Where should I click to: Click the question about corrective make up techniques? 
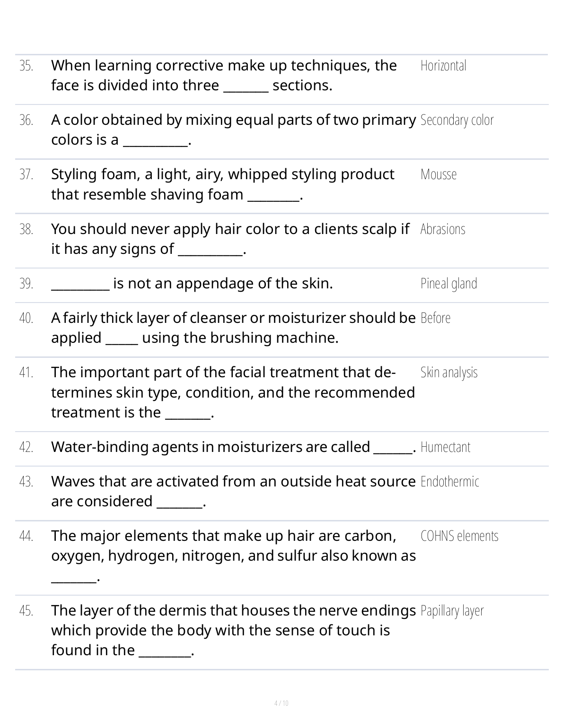tap(224, 75)
